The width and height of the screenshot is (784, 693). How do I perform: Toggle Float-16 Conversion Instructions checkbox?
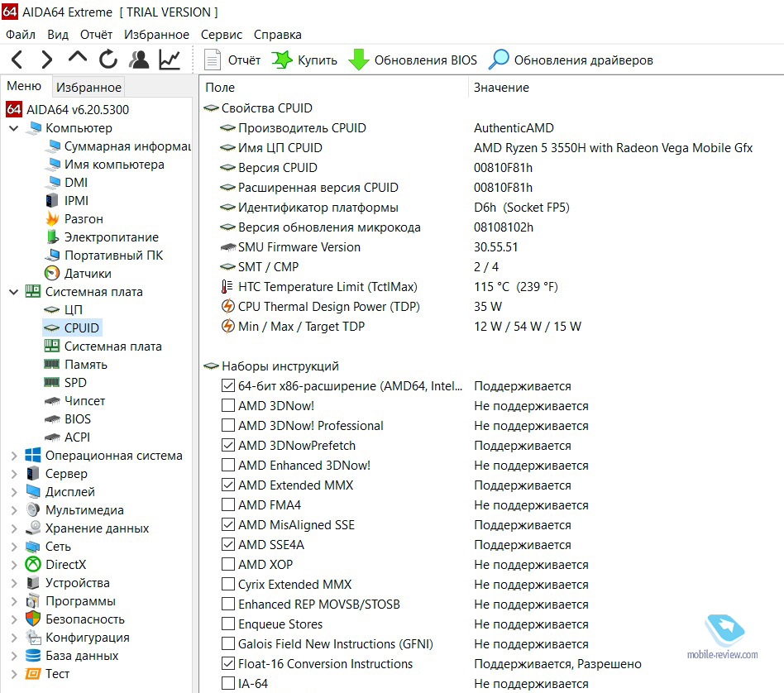[228, 663]
